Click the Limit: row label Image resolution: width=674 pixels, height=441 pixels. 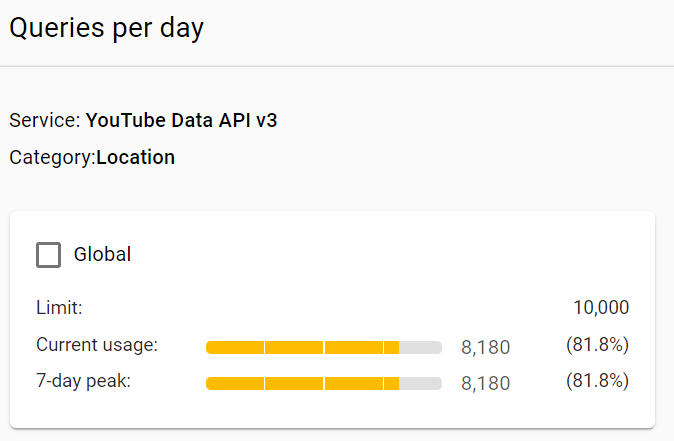(x=59, y=308)
